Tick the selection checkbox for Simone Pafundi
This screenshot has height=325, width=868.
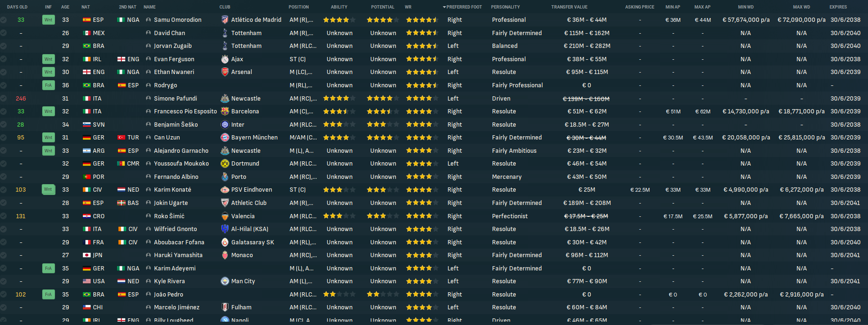tap(3, 99)
